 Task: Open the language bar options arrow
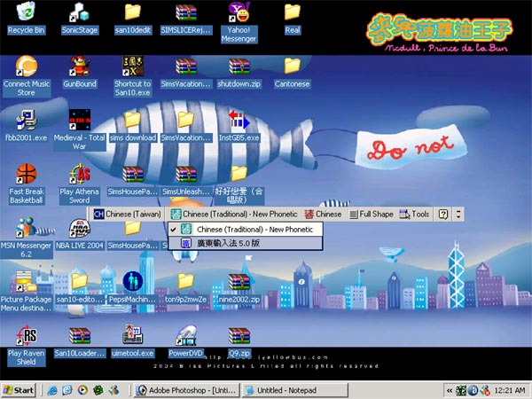tap(458, 214)
